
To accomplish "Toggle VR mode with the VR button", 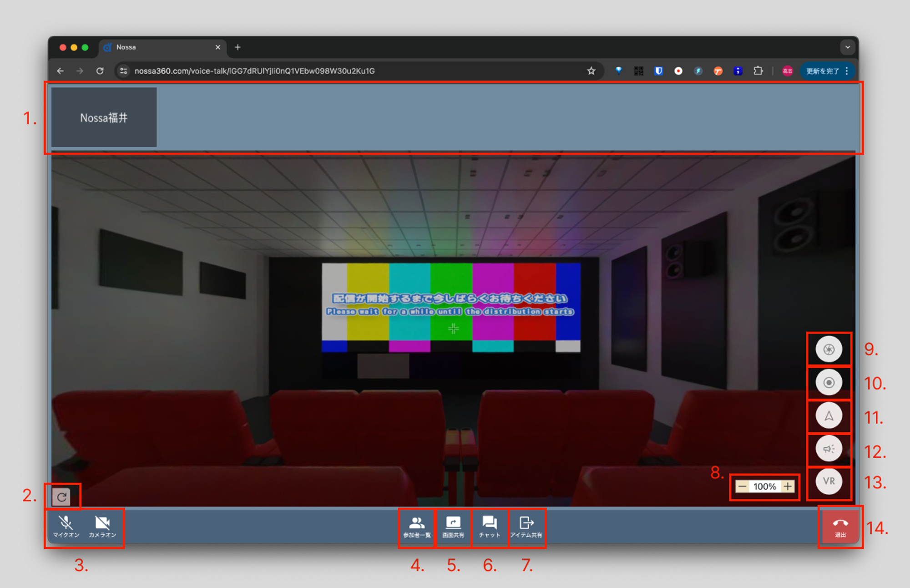I will [829, 481].
